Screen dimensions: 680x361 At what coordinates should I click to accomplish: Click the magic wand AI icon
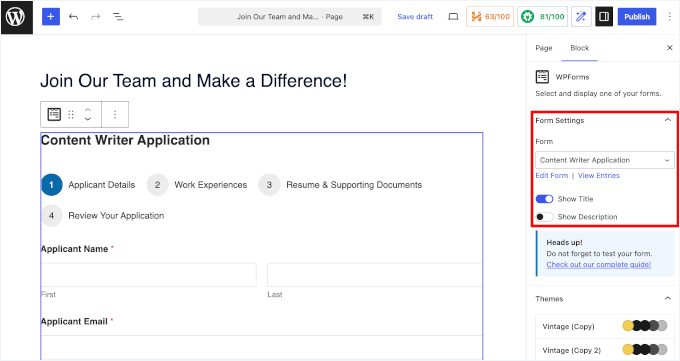pyautogui.click(x=581, y=17)
